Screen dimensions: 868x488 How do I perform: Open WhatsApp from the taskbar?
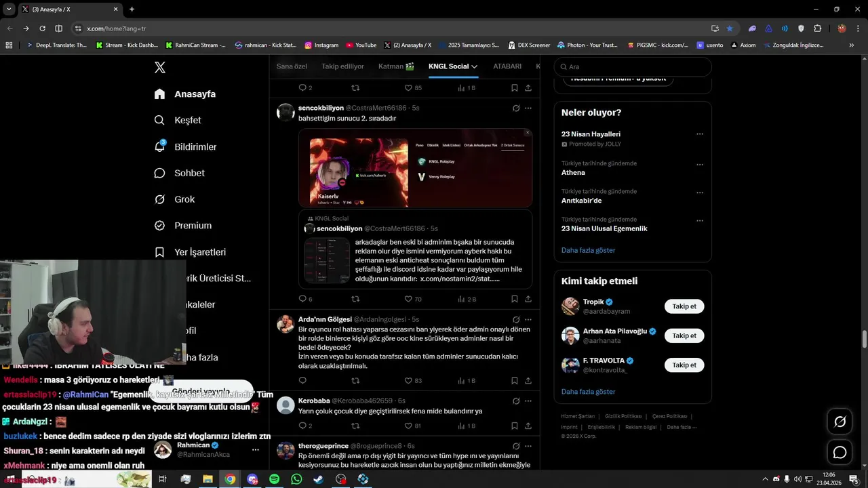[296, 479]
